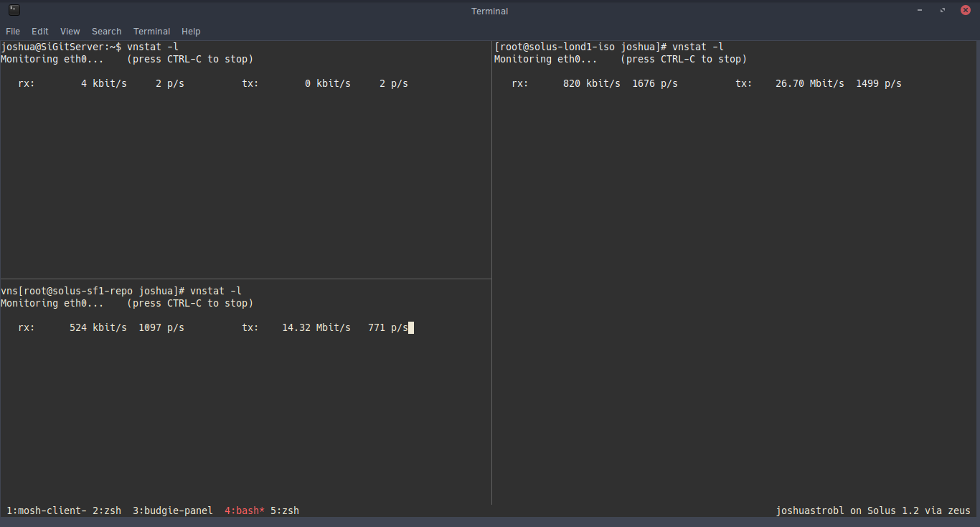The width and height of the screenshot is (980, 527).
Task: Minimize the Terminal window
Action: pyautogui.click(x=920, y=11)
